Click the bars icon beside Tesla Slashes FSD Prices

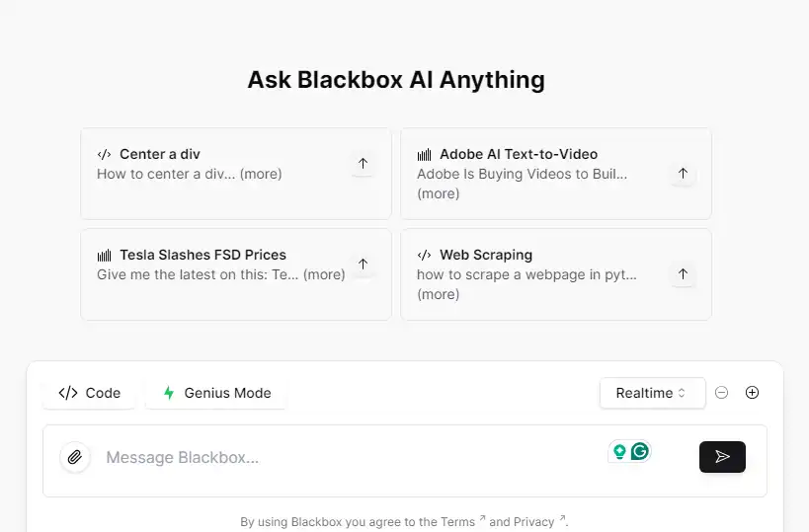105,256
